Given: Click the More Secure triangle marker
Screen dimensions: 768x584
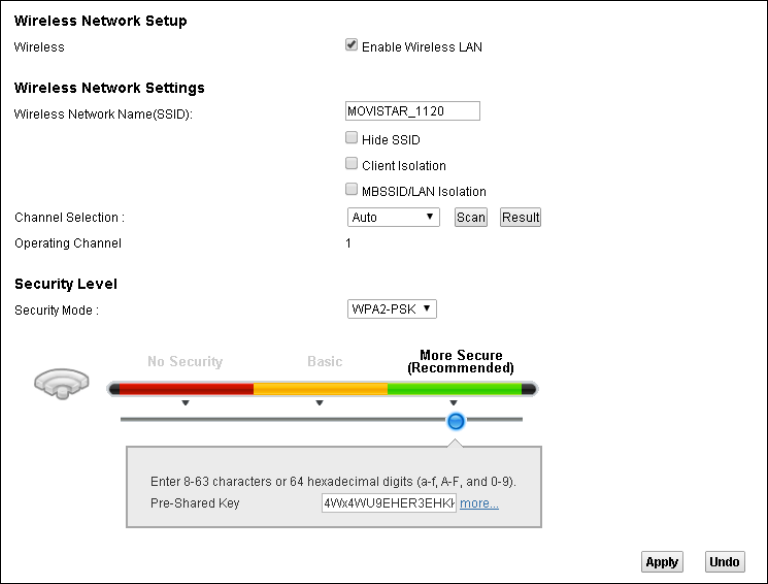Looking at the screenshot, I should click(453, 403).
